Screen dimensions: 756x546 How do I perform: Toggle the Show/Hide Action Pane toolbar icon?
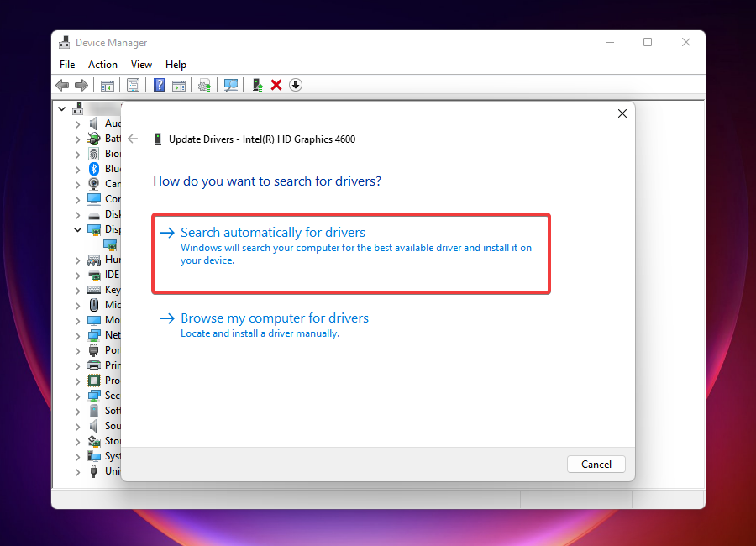click(x=179, y=86)
